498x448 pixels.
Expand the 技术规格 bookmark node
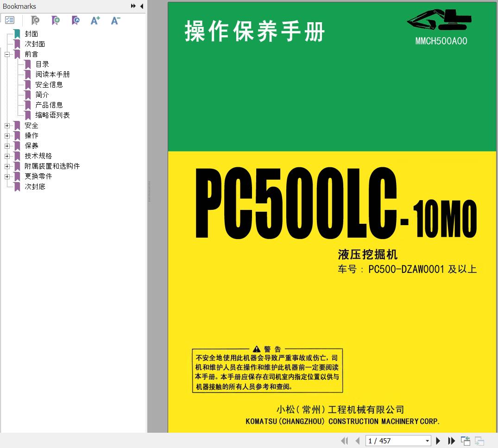point(7,156)
